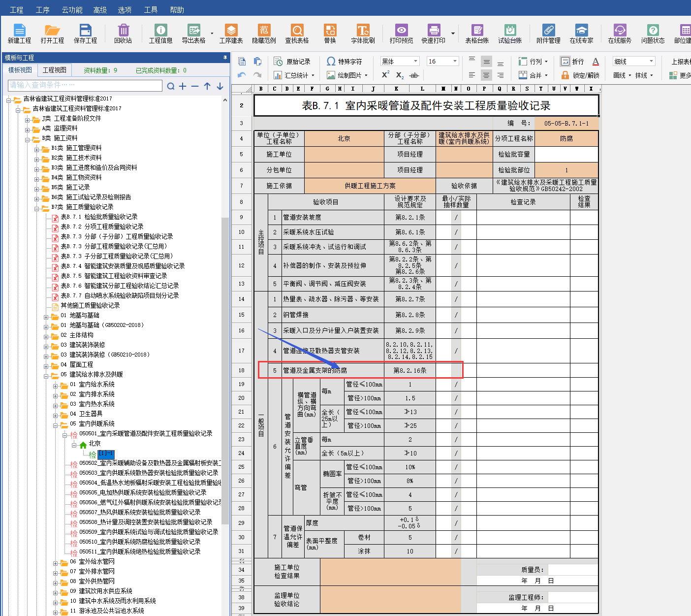Open the 高级 menu
Viewport: 691px width, 616px height.
(x=100, y=10)
